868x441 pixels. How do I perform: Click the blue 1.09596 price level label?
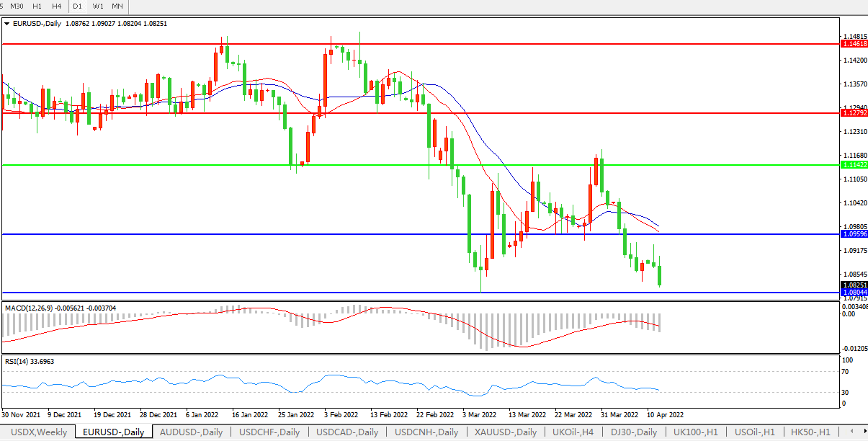(854, 234)
